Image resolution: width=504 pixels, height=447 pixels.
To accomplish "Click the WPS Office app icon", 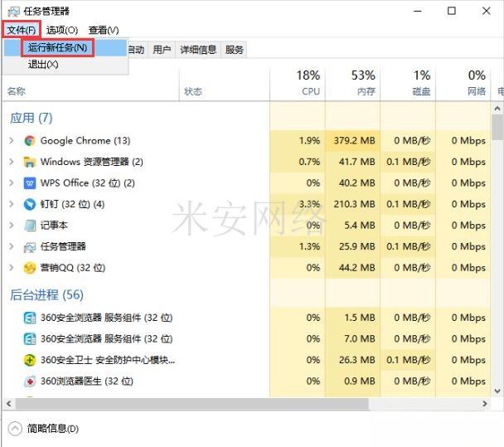I will (30, 183).
